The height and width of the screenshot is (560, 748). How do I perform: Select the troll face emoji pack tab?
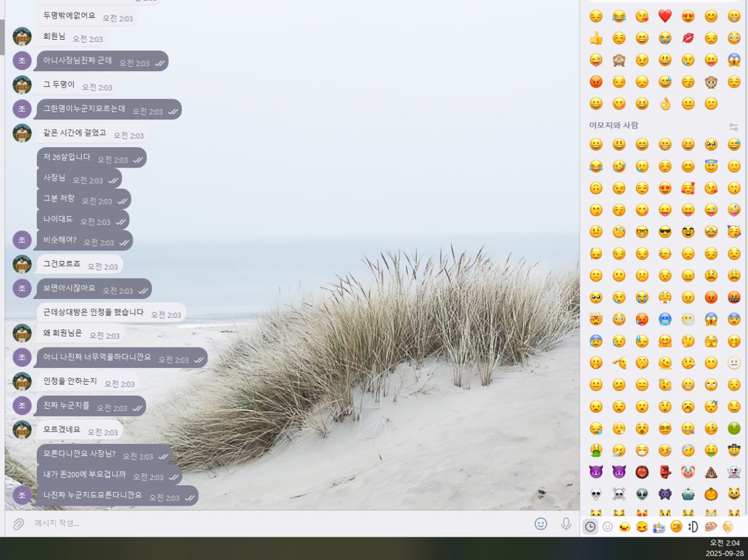tap(711, 527)
